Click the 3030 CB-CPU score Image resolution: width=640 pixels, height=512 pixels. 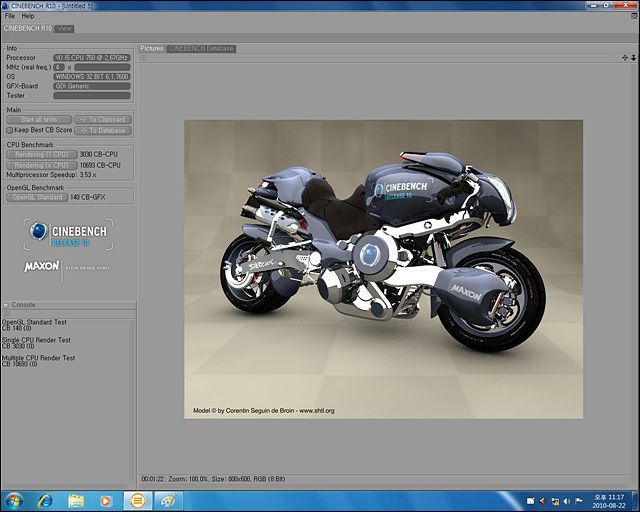point(98,154)
